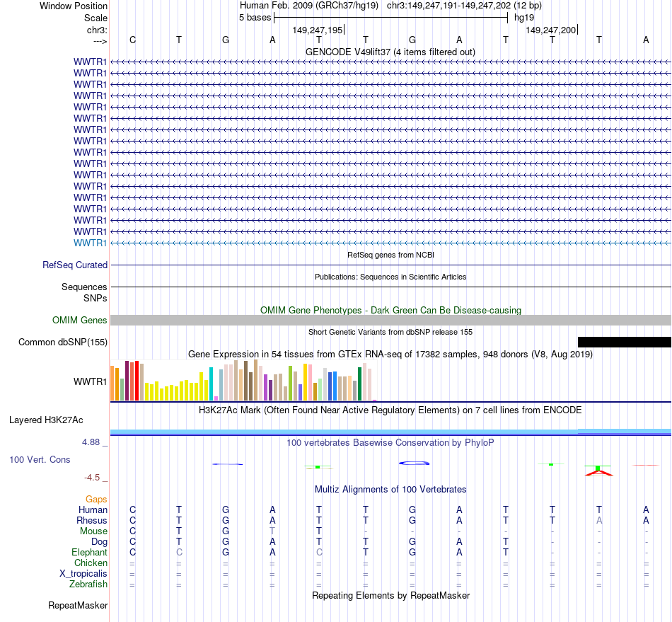Click the Human Feb. 2009 (GRCh37/hg19) assembly text
Viewport: 672px width, 622px height.
309,6
